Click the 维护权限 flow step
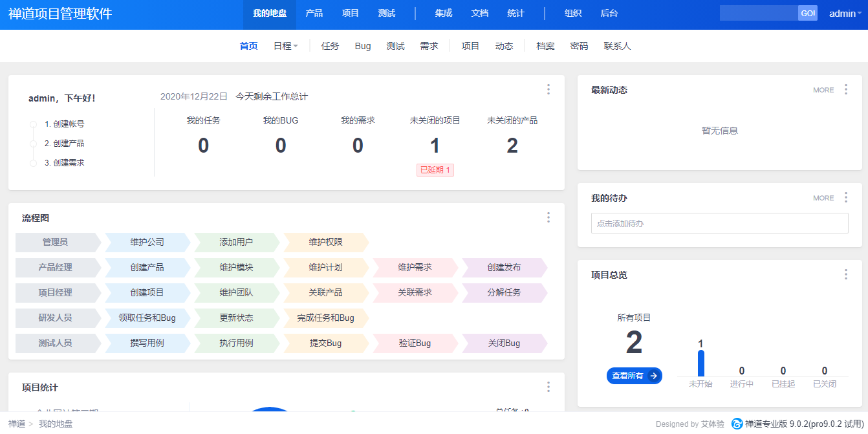The width and height of the screenshot is (868, 434). click(x=326, y=242)
